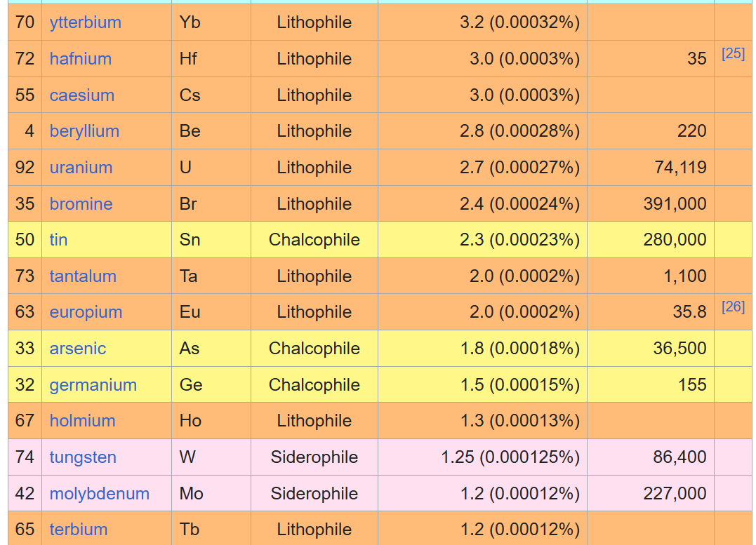
Task: Click production value '1,100' for tantalum
Action: click(685, 276)
